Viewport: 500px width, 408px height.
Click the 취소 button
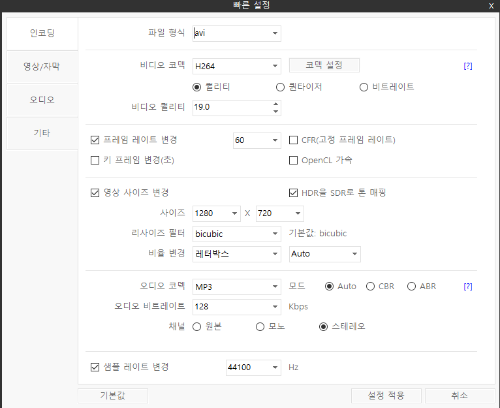[460, 396]
